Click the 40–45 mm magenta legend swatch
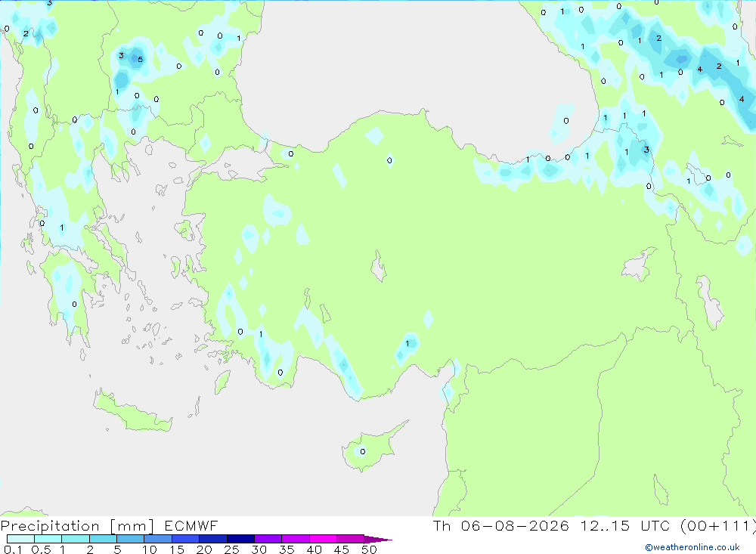This screenshot has height=554, width=756. (x=323, y=539)
